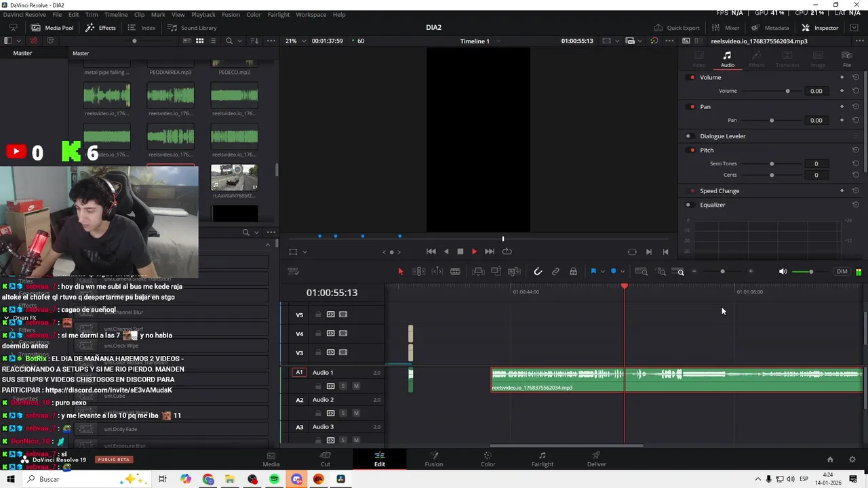Reset the Volume section in Inspector
Image resolution: width=868 pixels, height=488 pixels.
pos(856,77)
